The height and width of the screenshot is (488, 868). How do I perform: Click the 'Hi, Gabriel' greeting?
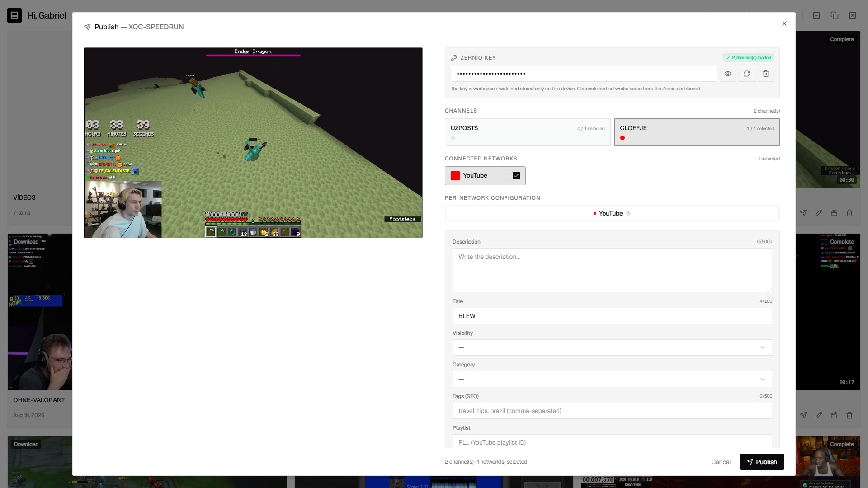coord(47,15)
